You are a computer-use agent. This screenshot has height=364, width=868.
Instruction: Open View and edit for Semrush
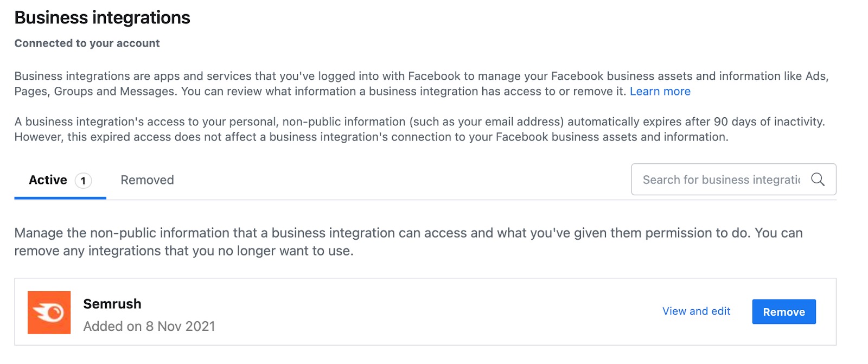click(x=696, y=311)
